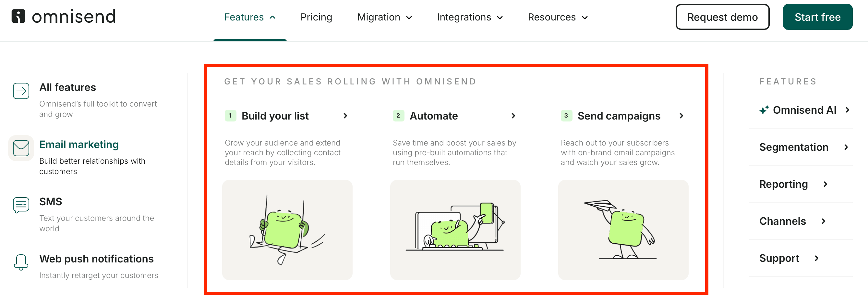Screen dimensions: 868x305
Task: Click the Start free button
Action: [817, 17]
